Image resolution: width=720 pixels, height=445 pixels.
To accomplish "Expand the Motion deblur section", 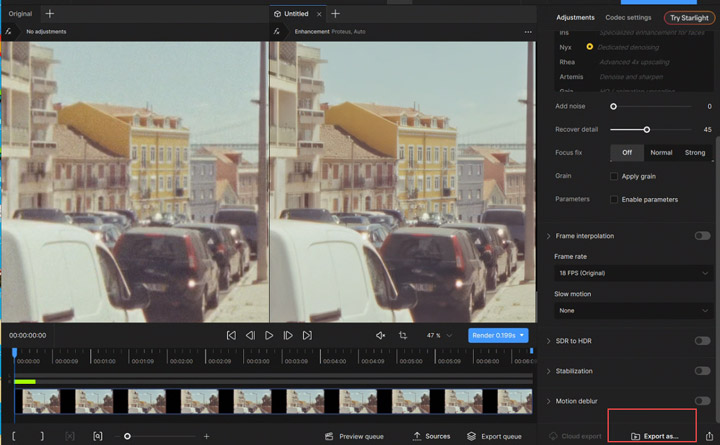I will [x=548, y=401].
